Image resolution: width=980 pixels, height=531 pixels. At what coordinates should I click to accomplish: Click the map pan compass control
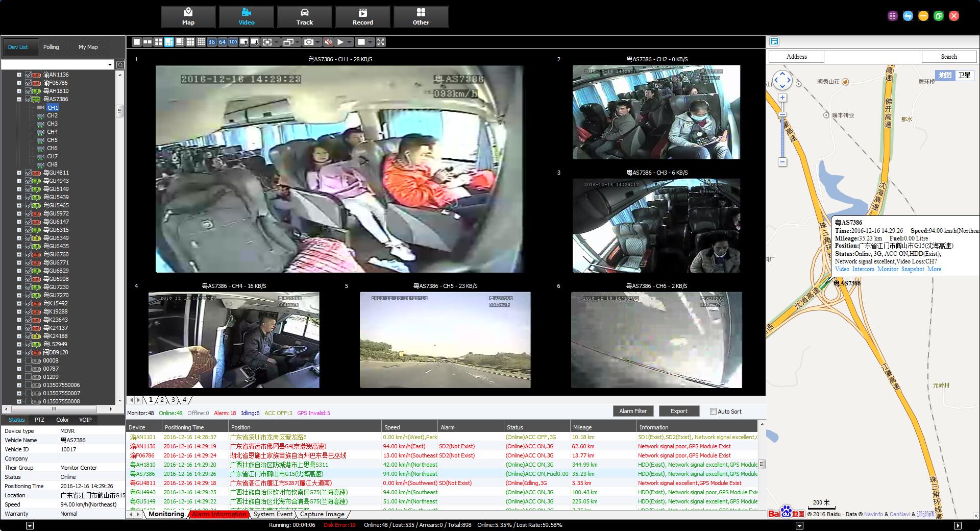pos(782,80)
